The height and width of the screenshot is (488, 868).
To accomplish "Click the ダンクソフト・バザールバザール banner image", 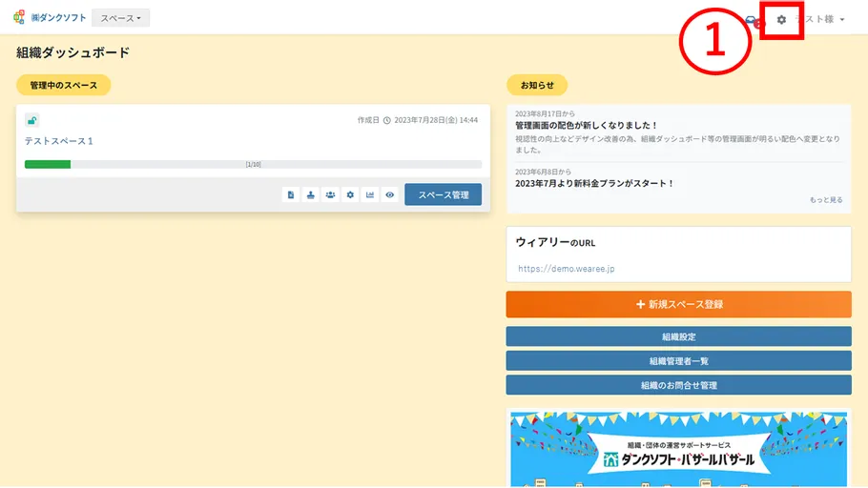I will pyautogui.click(x=678, y=448).
